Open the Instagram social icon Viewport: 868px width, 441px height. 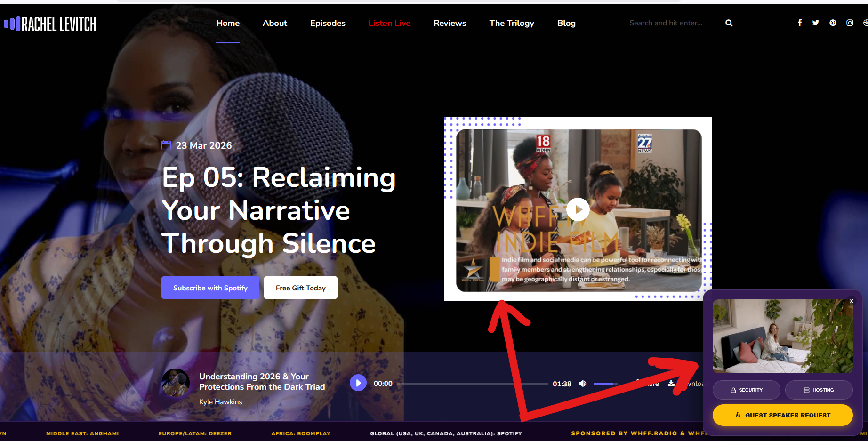(850, 23)
